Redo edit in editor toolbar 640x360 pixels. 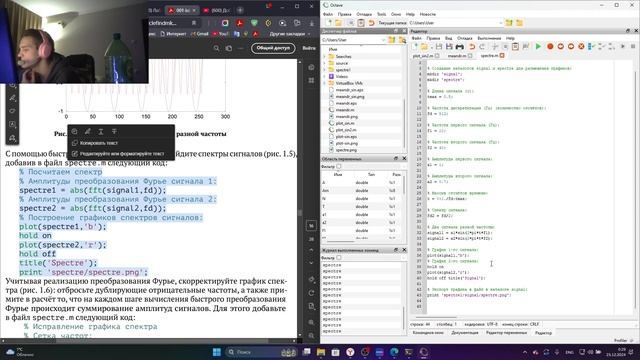pyautogui.click(x=482, y=47)
